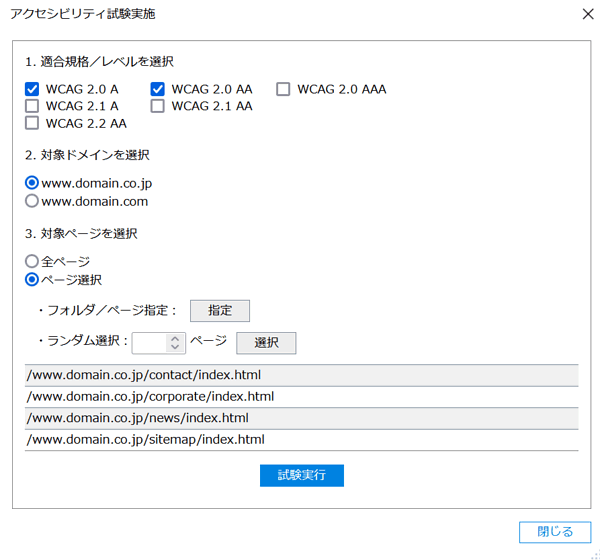Select the /corporate/index.html list row
This screenshot has height=560, width=600.
[302, 397]
